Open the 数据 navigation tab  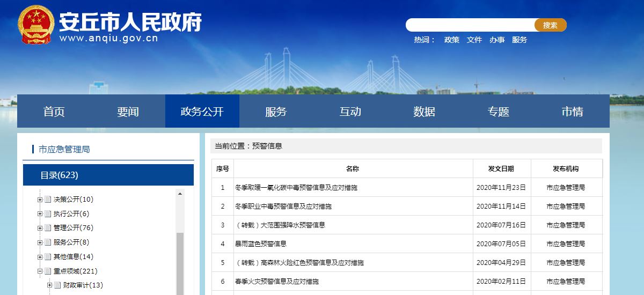tap(425, 112)
